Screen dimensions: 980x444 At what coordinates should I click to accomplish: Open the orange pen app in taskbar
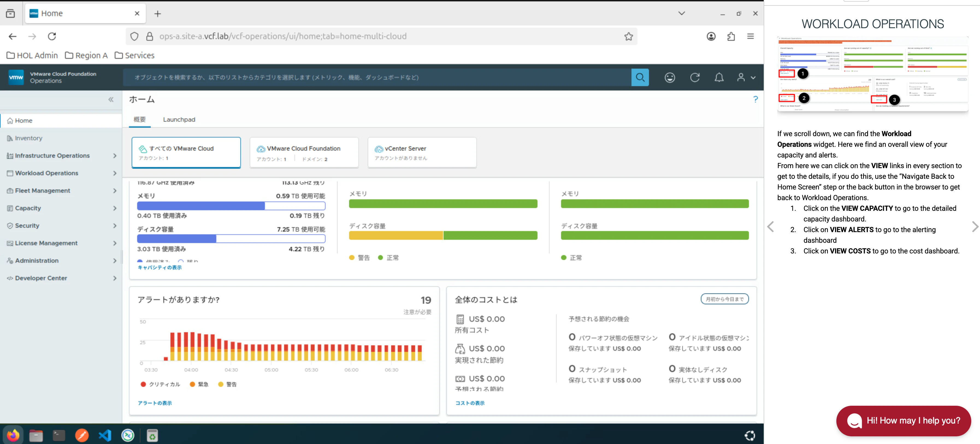[82, 435]
